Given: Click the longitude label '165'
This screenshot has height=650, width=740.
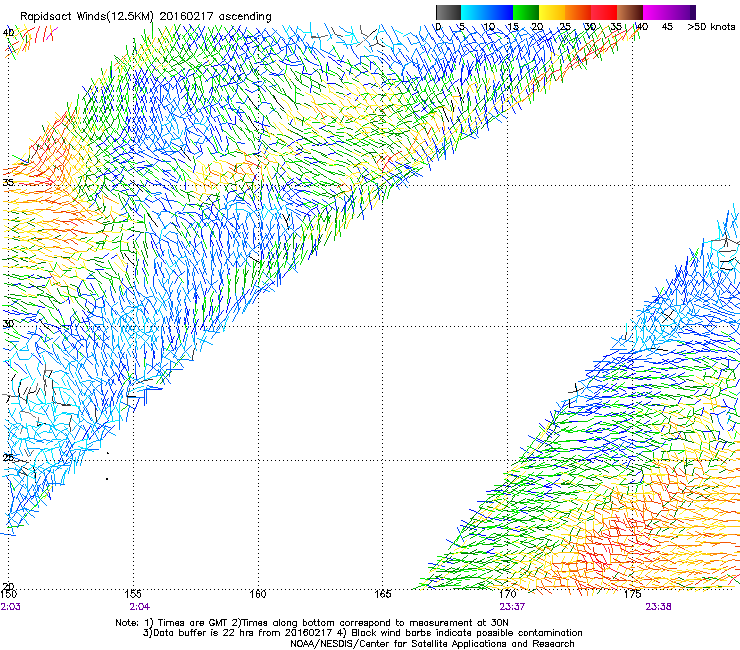Looking at the screenshot, I should pyautogui.click(x=382, y=594).
